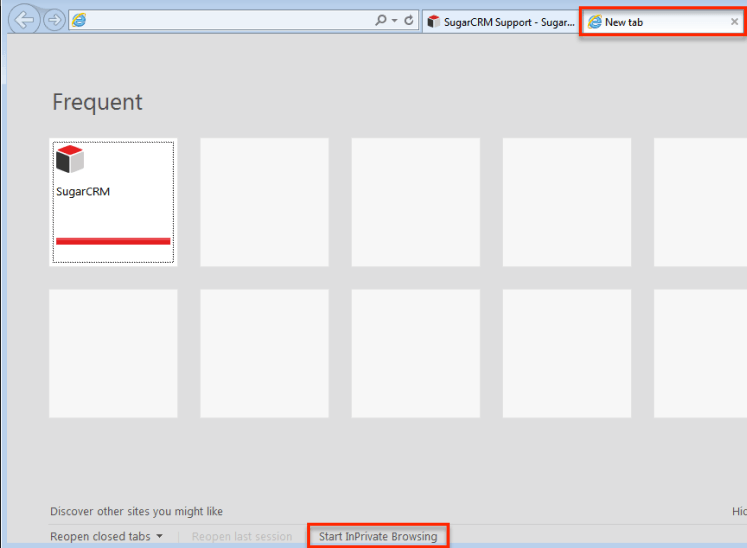Viewport: 747px width, 548px height.
Task: Open the address bar autocomplete dropdown arrow
Action: coord(394,20)
